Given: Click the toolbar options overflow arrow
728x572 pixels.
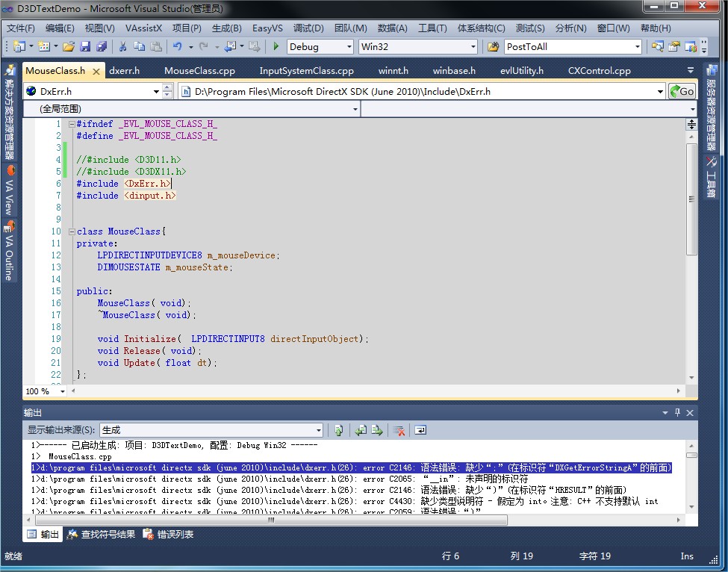Looking at the screenshot, I should pyautogui.click(x=704, y=46).
